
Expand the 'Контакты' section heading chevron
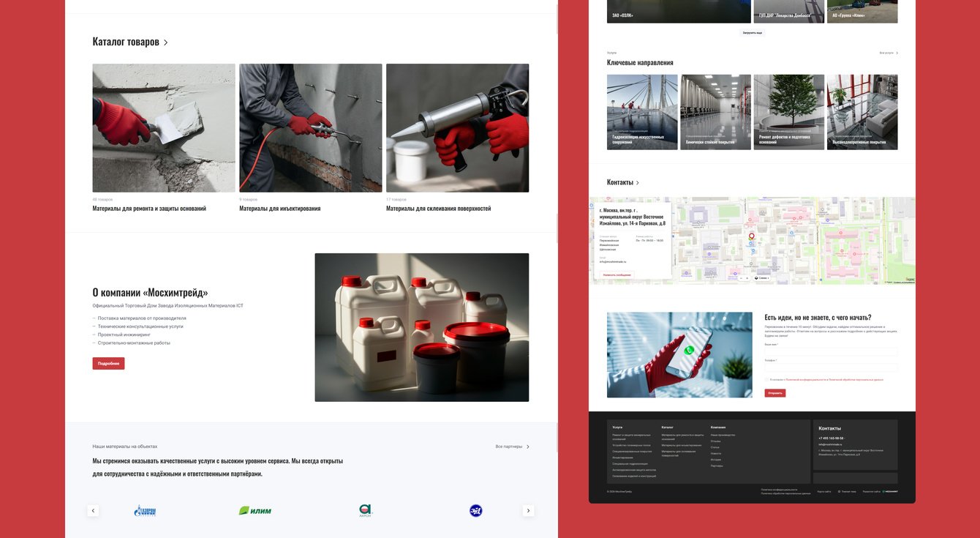coord(623,182)
